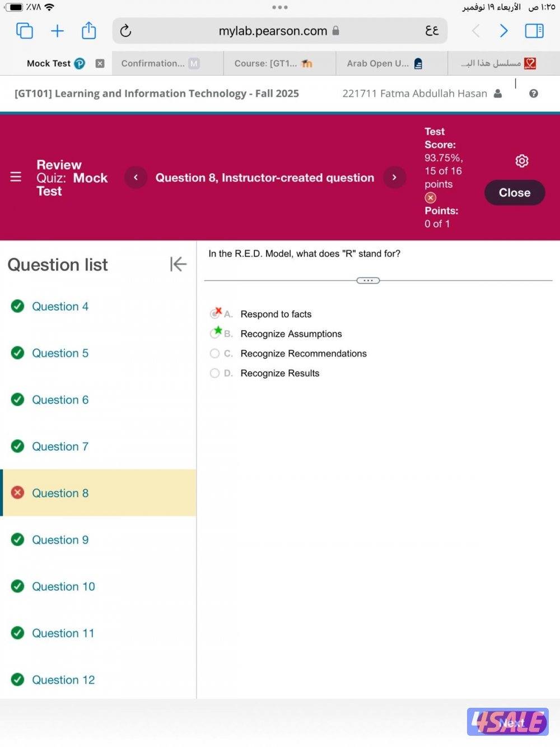560x747 pixels.
Task: Go forward with the browser forward arrow
Action: click(503, 31)
